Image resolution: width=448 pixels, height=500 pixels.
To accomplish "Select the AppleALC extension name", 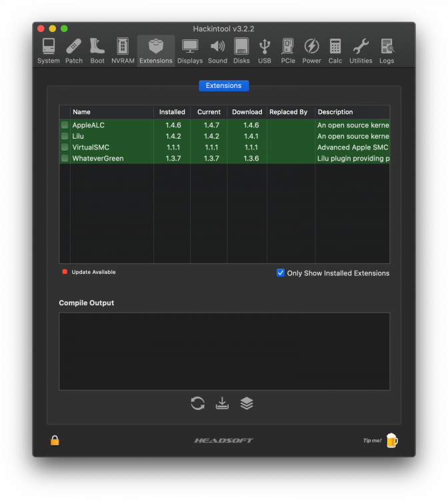I will pos(88,125).
